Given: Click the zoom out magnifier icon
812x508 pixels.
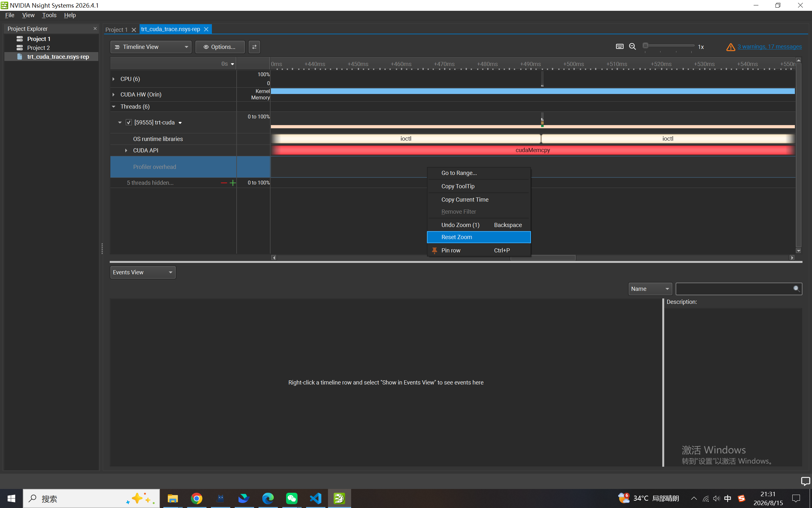Looking at the screenshot, I should (x=632, y=47).
